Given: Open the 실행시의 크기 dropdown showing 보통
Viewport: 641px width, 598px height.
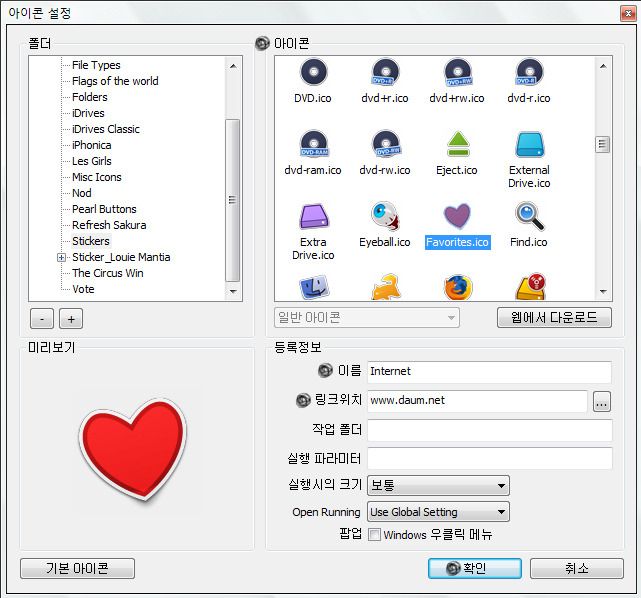Looking at the screenshot, I should pos(438,485).
